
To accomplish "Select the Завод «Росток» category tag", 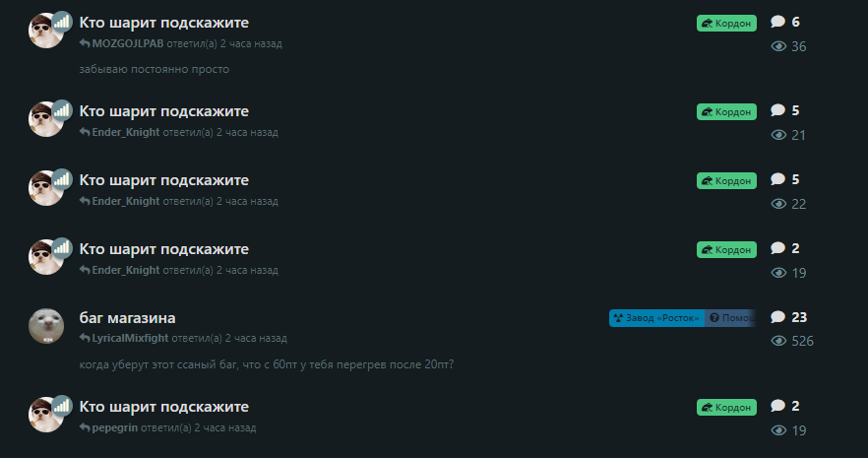I will click(656, 318).
